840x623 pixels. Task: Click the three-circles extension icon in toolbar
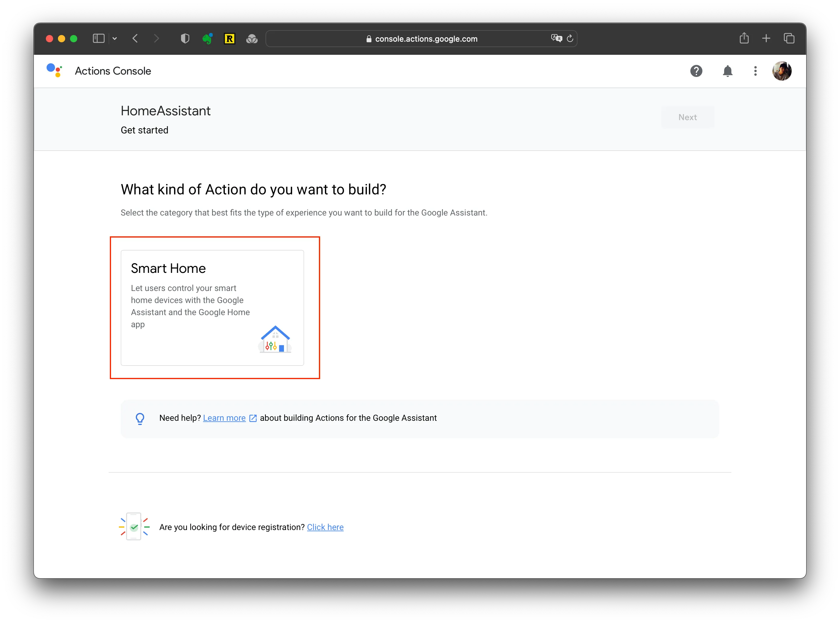point(252,39)
